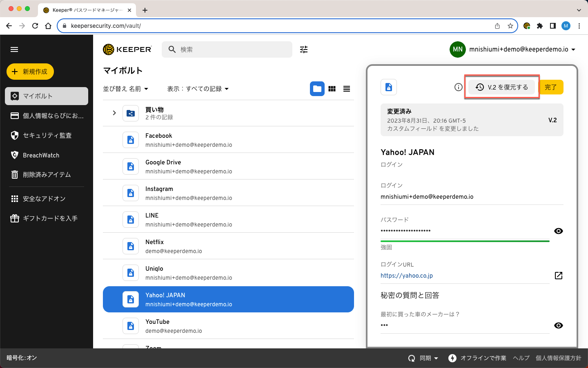Launch yahoo.co.jp with open-external icon
Image resolution: width=588 pixels, height=368 pixels.
click(558, 276)
